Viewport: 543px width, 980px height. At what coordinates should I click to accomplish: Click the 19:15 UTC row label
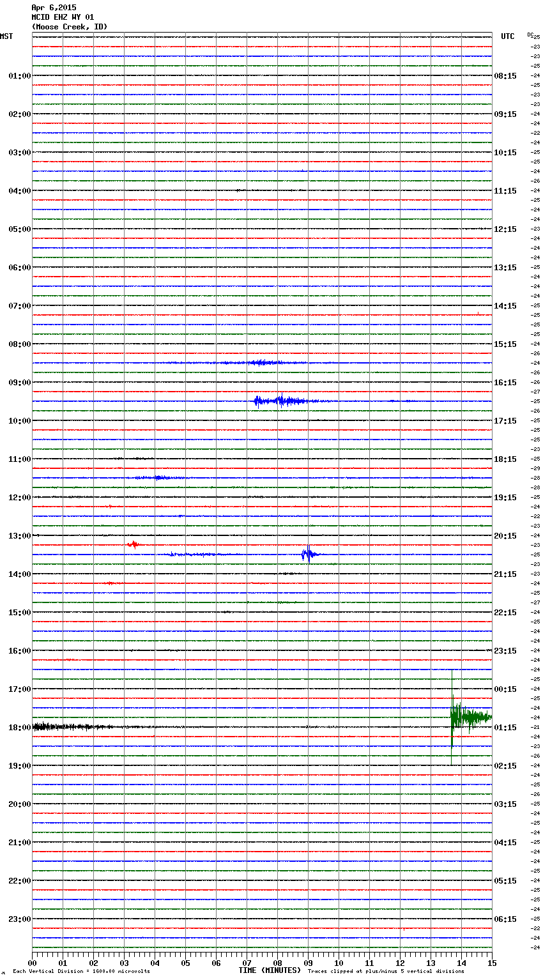[x=505, y=498]
